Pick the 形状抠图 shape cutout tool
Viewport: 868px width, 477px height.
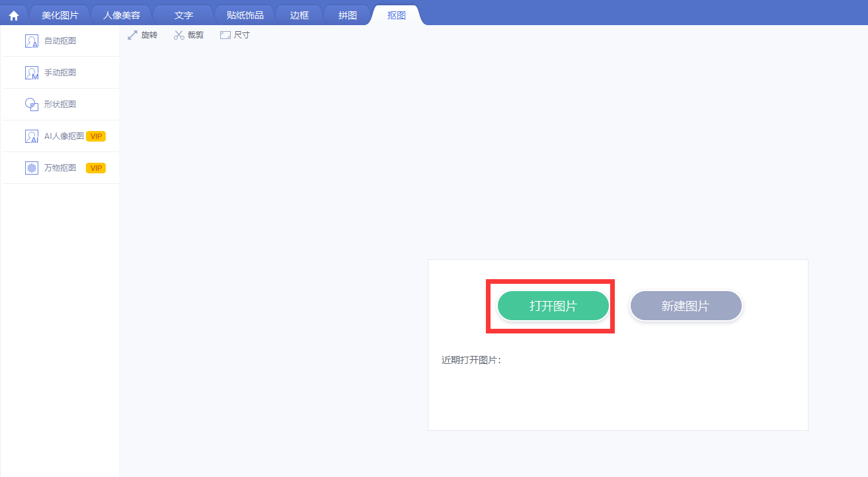(x=59, y=105)
